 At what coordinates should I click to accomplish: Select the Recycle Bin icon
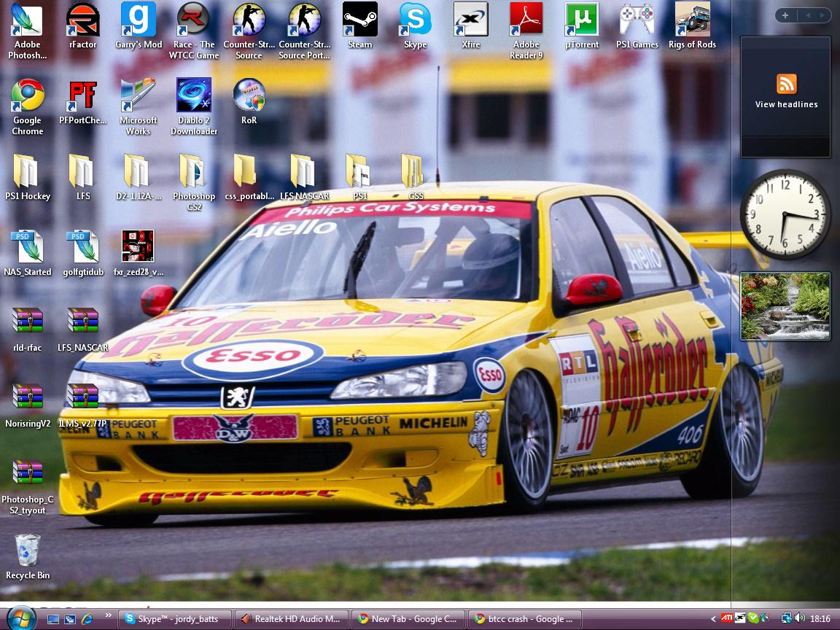27,557
